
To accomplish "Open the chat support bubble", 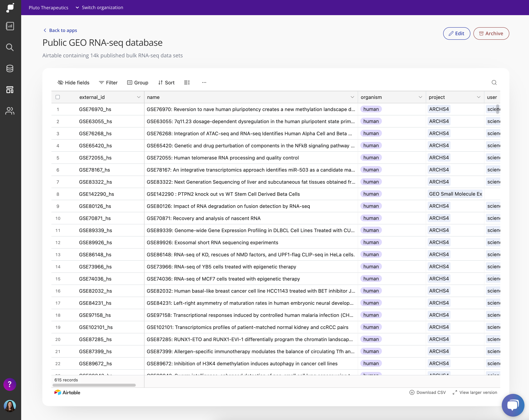I will [x=513, y=405].
